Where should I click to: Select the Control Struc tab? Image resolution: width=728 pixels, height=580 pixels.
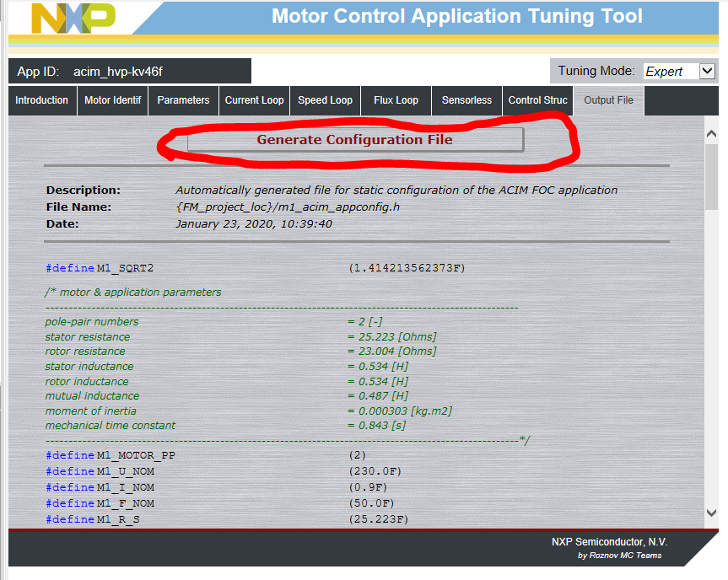[537, 100]
